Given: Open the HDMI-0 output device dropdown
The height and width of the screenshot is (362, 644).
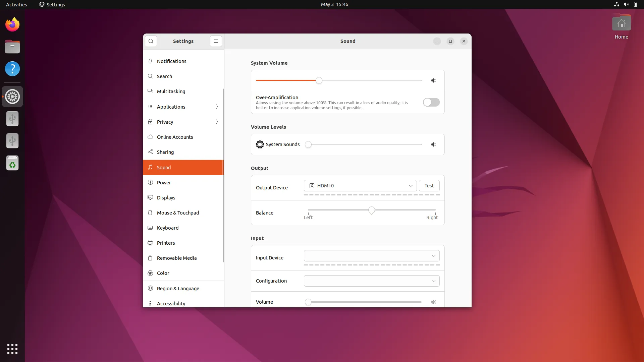Looking at the screenshot, I should click(x=360, y=186).
